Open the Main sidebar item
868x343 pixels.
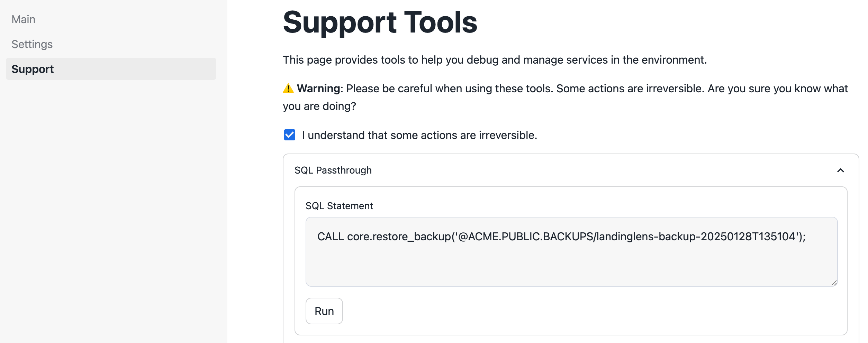pos(23,19)
